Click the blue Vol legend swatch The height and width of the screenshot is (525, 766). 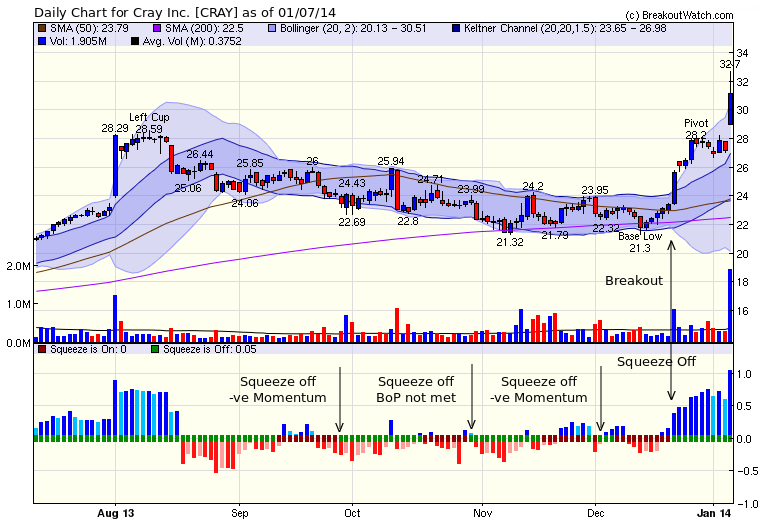click(x=42, y=42)
